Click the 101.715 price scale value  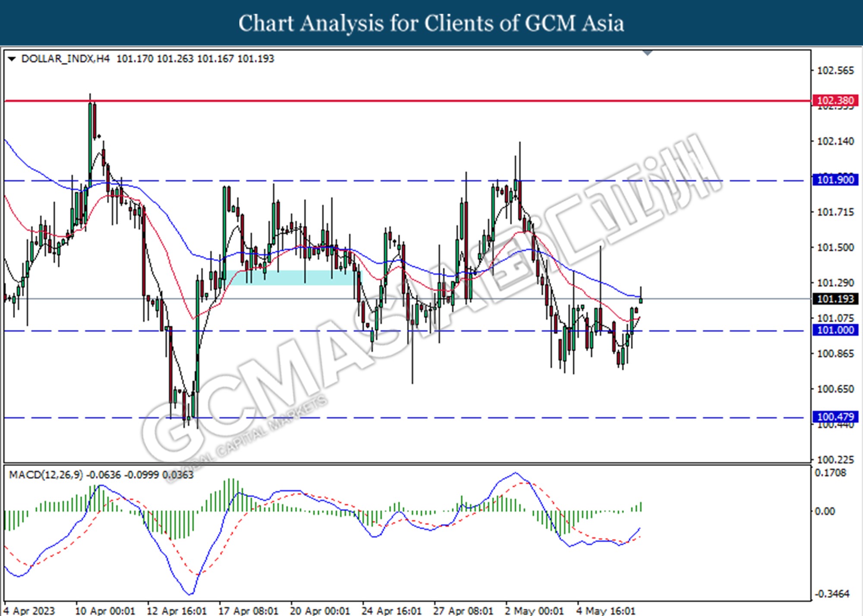(835, 212)
